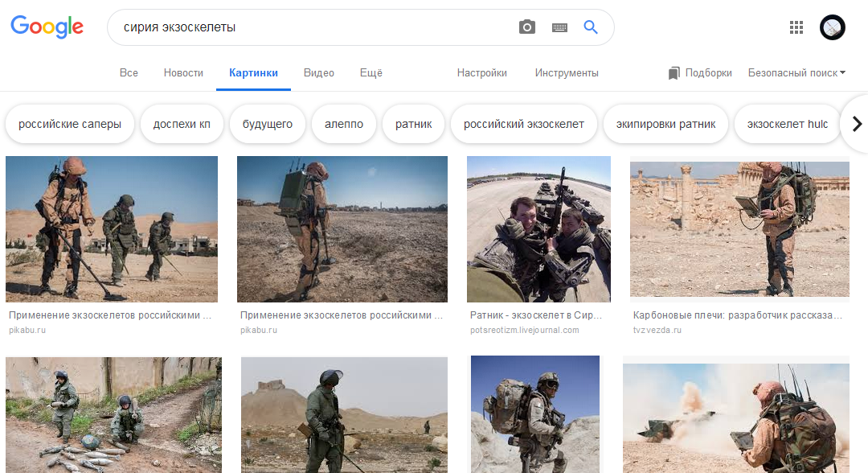The height and width of the screenshot is (473, 868).
Task: Open image of sappers with mortar shells
Action: pyautogui.click(x=113, y=415)
